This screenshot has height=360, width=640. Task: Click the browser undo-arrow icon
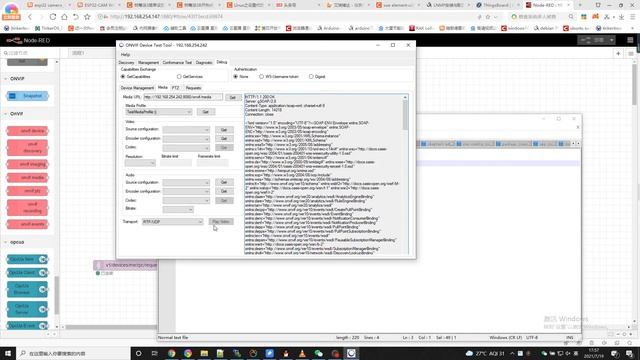pyautogui.click(x=76, y=17)
